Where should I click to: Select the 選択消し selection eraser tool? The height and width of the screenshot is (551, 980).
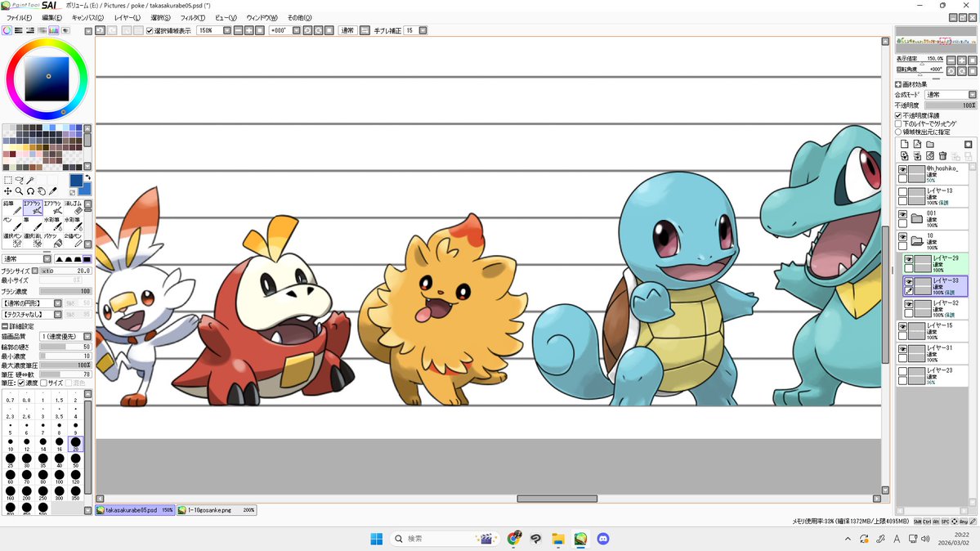[33, 240]
